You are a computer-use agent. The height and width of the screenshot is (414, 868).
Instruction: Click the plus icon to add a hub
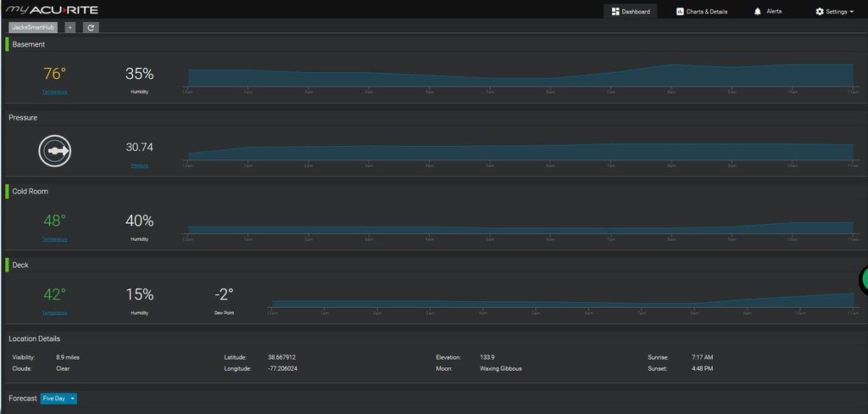pos(70,27)
